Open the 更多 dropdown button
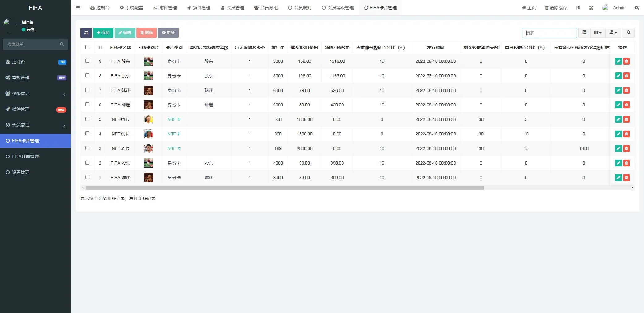The height and width of the screenshot is (313, 644). click(x=168, y=33)
